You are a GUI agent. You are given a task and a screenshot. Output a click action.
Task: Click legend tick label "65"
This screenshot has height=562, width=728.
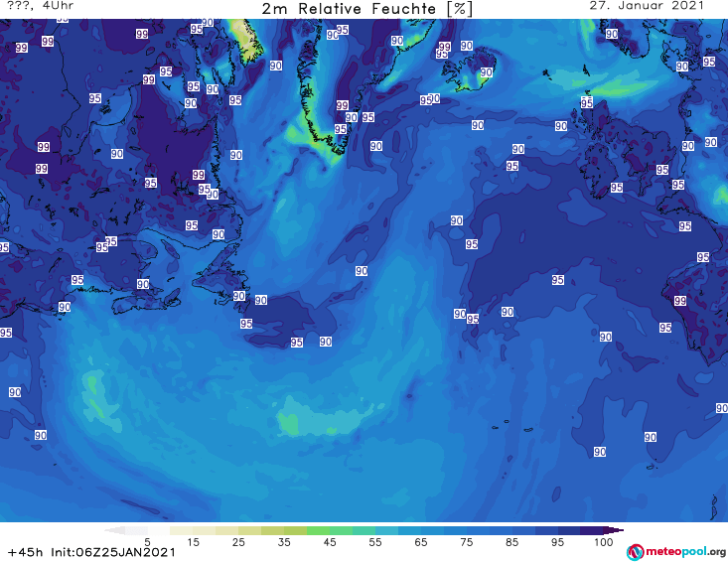tap(421, 542)
